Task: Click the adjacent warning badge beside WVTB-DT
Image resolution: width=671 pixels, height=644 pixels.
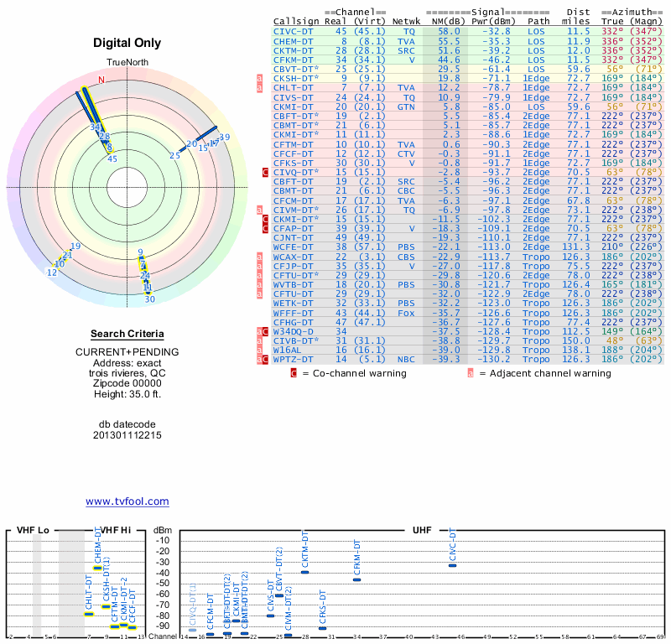Action: pos(259,284)
